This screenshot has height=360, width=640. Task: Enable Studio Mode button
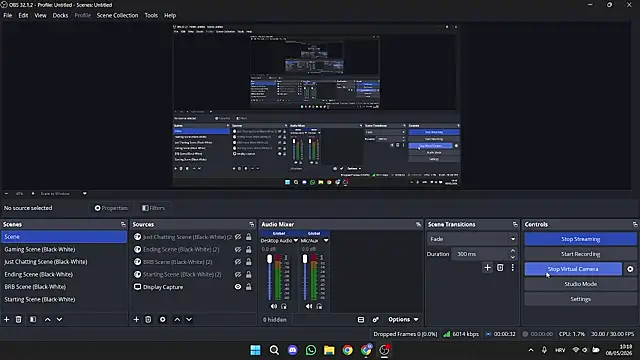coord(580,284)
